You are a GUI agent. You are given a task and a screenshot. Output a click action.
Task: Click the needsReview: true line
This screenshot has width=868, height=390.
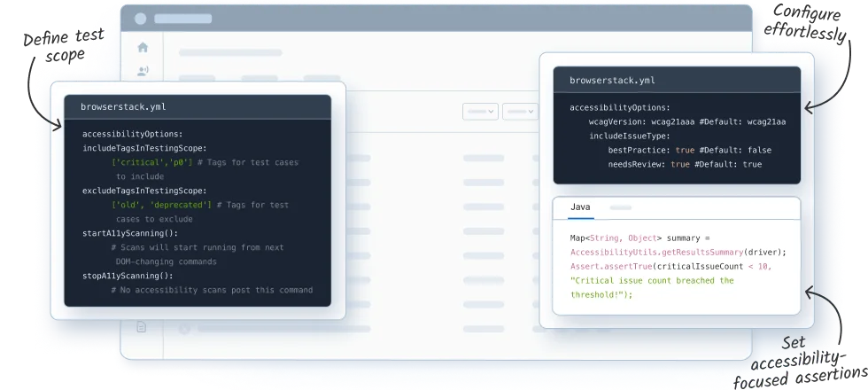tap(685, 165)
